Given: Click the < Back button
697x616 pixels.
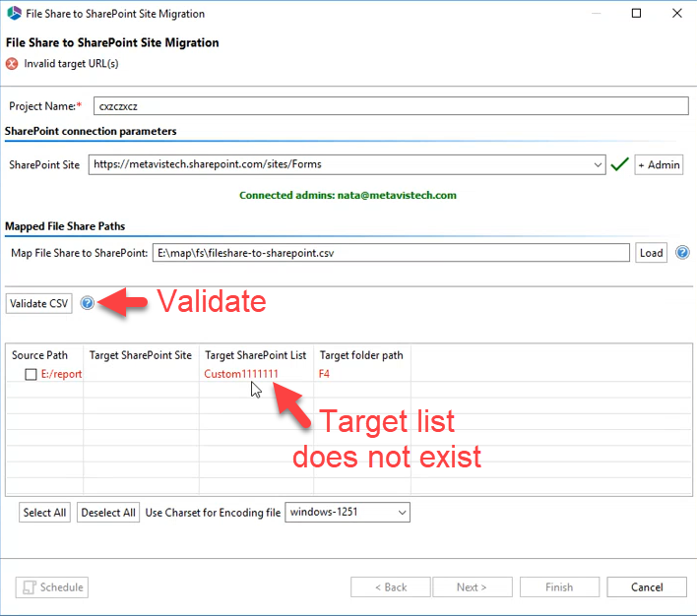Looking at the screenshot, I should pos(390,587).
